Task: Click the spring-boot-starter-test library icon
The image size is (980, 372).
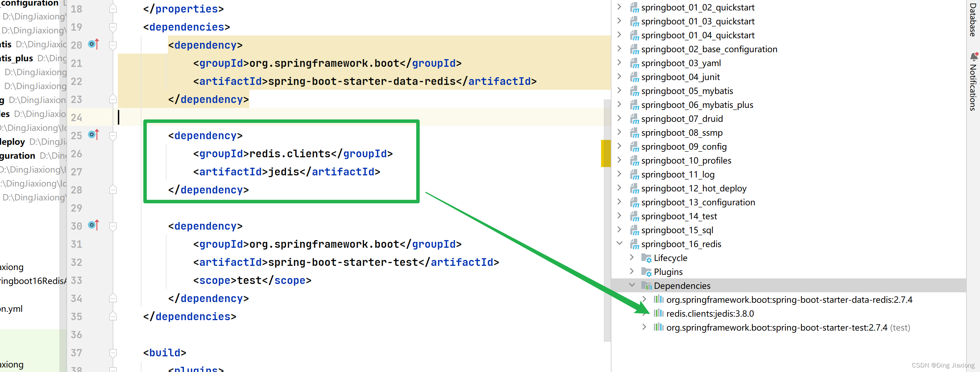Action: pyautogui.click(x=658, y=327)
